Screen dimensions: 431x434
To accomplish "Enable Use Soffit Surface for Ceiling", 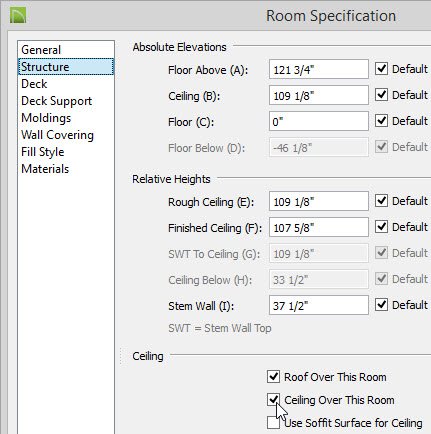I will (x=273, y=423).
